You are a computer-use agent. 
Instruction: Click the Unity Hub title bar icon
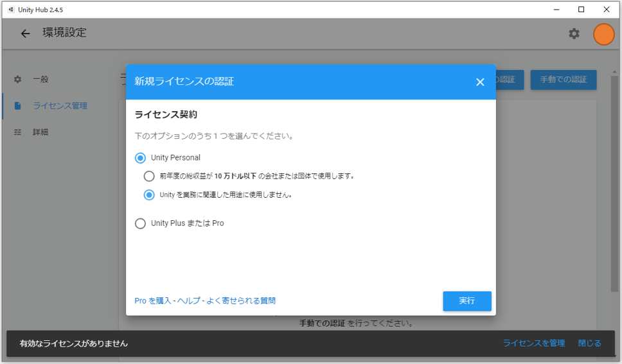(11, 10)
